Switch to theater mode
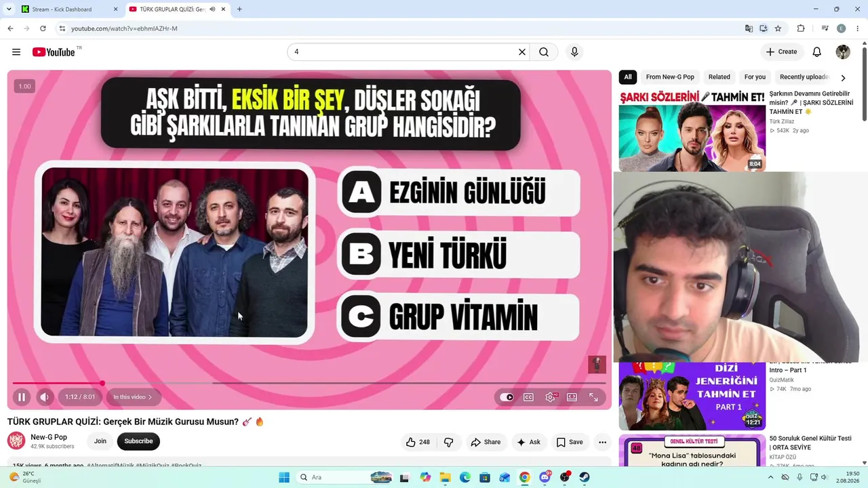This screenshot has height=488, width=868. [572, 397]
